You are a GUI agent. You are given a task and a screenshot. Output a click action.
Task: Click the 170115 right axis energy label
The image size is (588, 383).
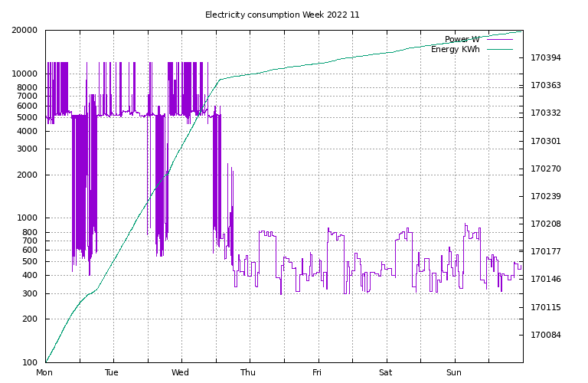546,307
